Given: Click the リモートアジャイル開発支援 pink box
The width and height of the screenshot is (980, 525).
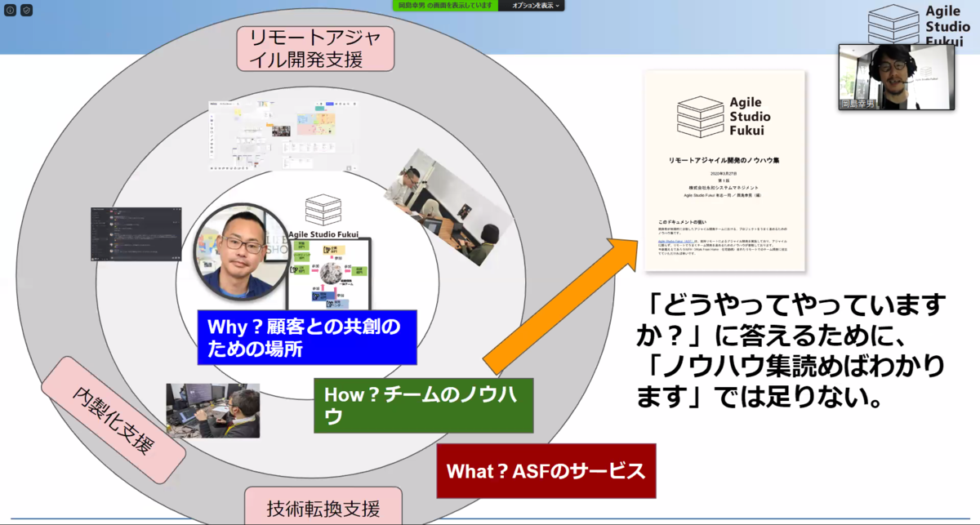Looking at the screenshot, I should pyautogui.click(x=315, y=49).
